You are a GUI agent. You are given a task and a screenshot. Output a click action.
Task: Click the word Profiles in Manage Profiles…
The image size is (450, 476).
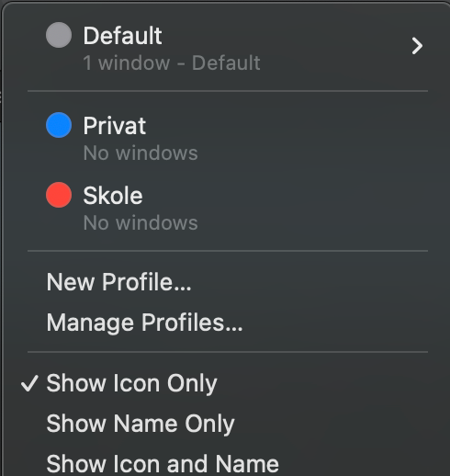tap(192, 323)
